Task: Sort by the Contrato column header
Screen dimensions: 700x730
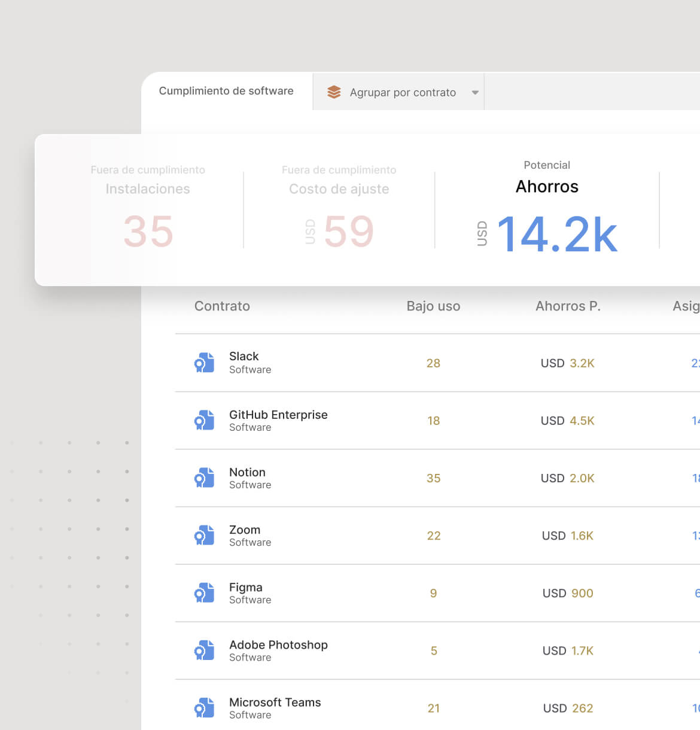Action: tap(222, 306)
